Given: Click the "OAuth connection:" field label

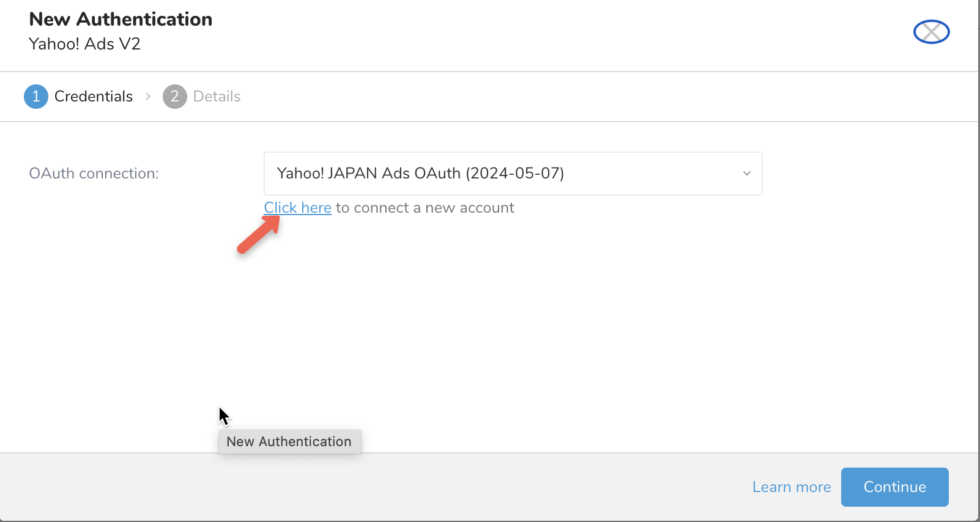Looking at the screenshot, I should [94, 174].
